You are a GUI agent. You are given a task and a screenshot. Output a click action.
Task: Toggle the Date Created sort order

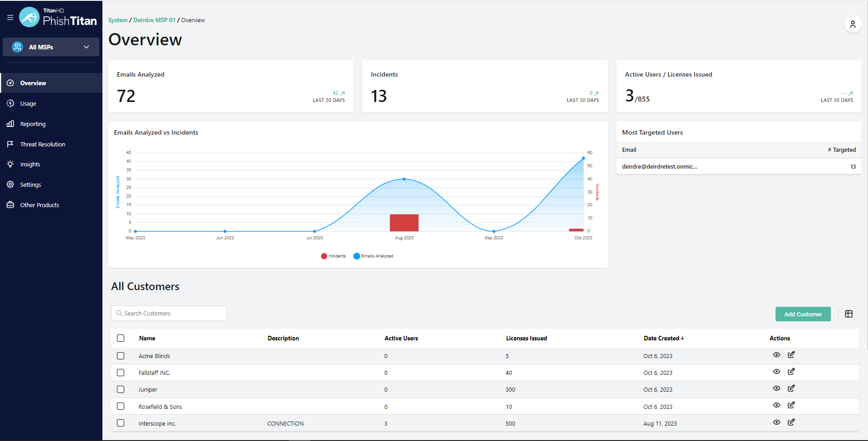coord(663,338)
